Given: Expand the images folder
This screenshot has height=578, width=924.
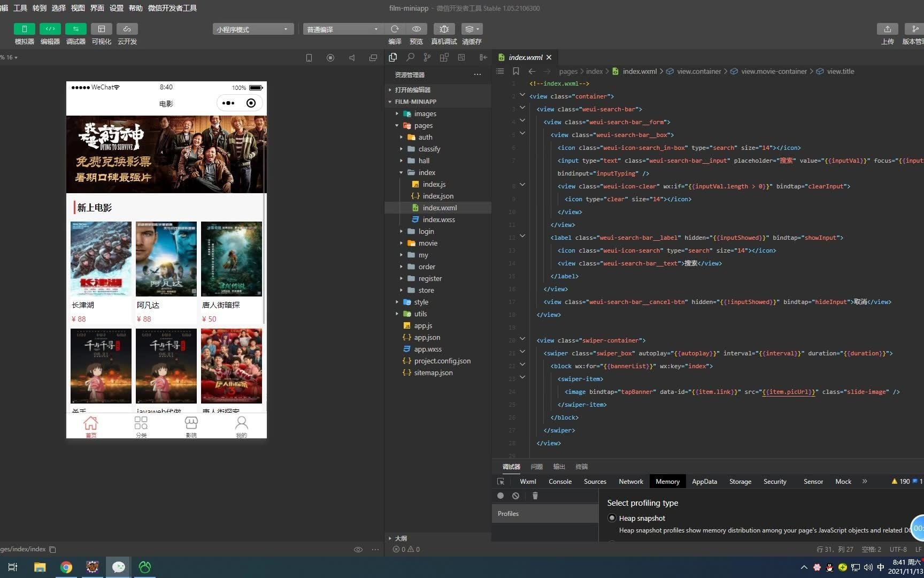Looking at the screenshot, I should coord(438,113).
